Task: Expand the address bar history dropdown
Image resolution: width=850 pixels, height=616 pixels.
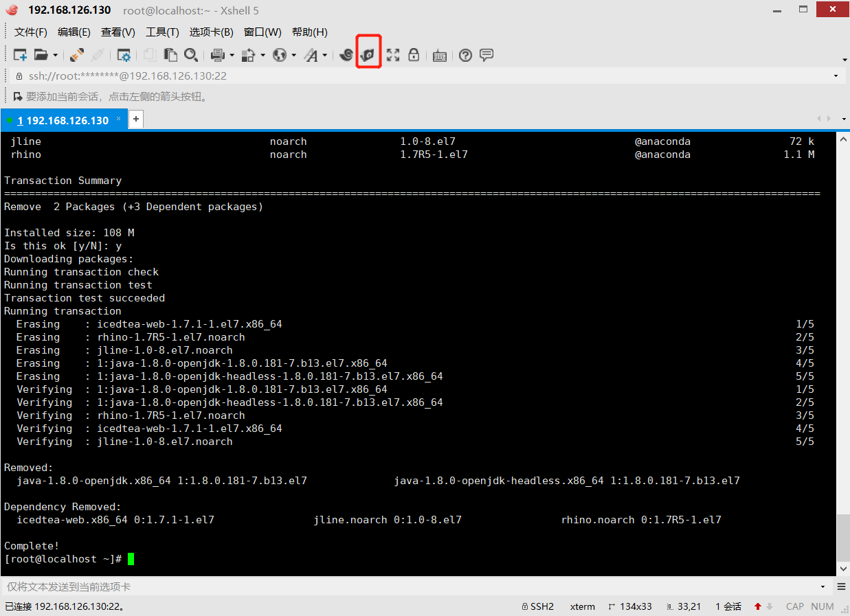Action: pyautogui.click(x=836, y=76)
